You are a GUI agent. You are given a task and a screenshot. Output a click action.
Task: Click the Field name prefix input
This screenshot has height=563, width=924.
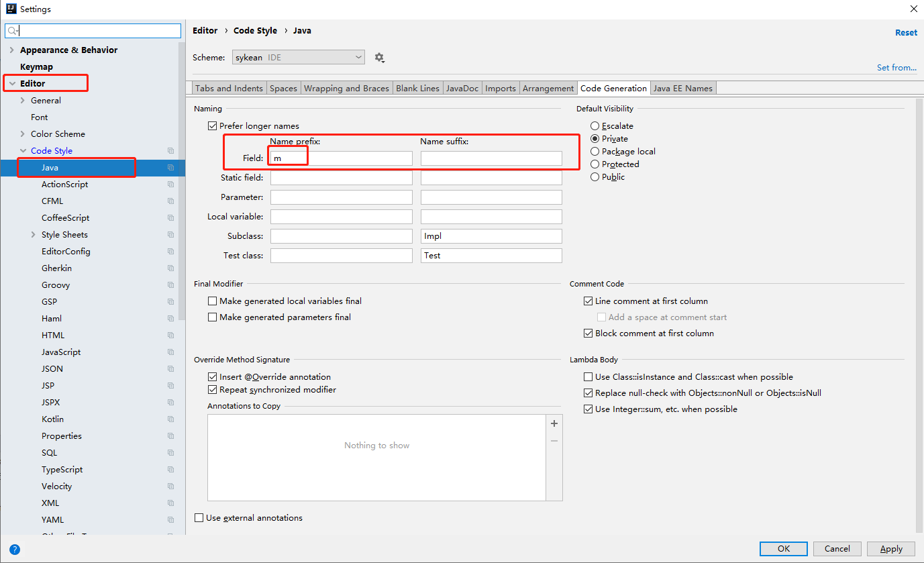(342, 158)
